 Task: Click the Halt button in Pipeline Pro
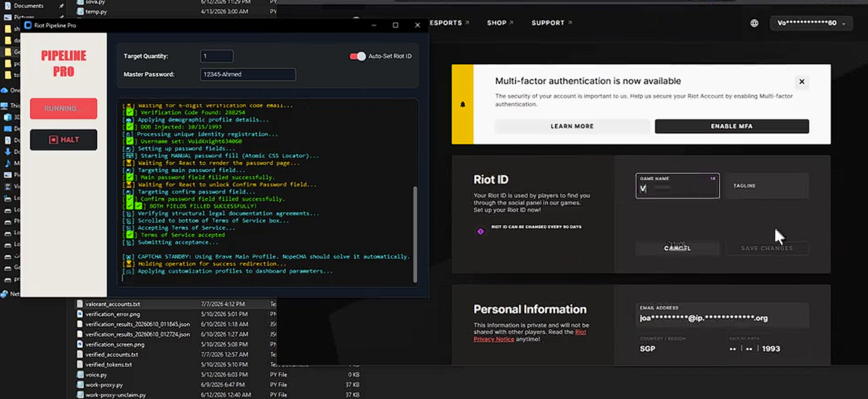click(63, 140)
